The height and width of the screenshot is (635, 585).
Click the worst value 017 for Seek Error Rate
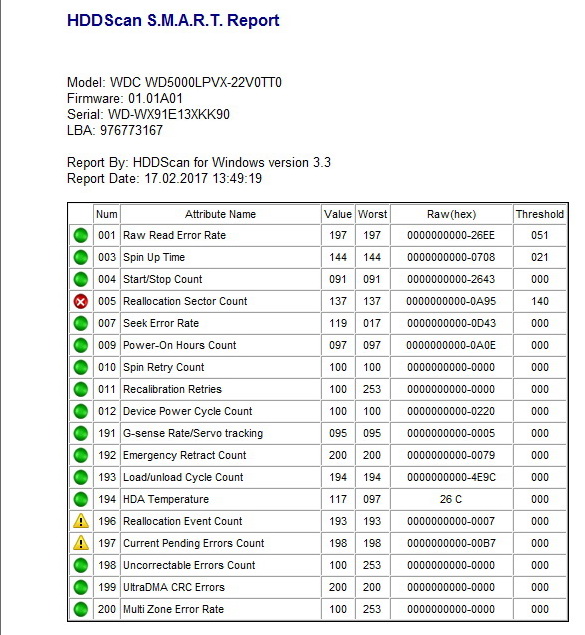pyautogui.click(x=372, y=323)
